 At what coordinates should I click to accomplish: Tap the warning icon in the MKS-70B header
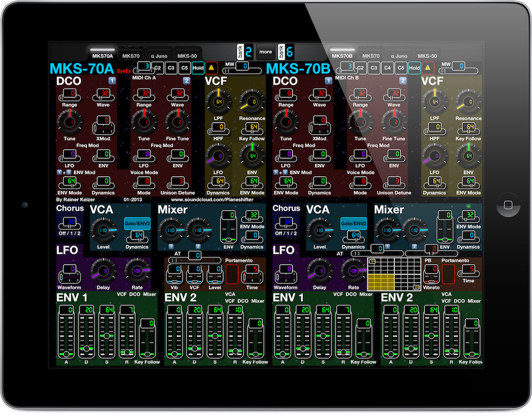click(427, 68)
